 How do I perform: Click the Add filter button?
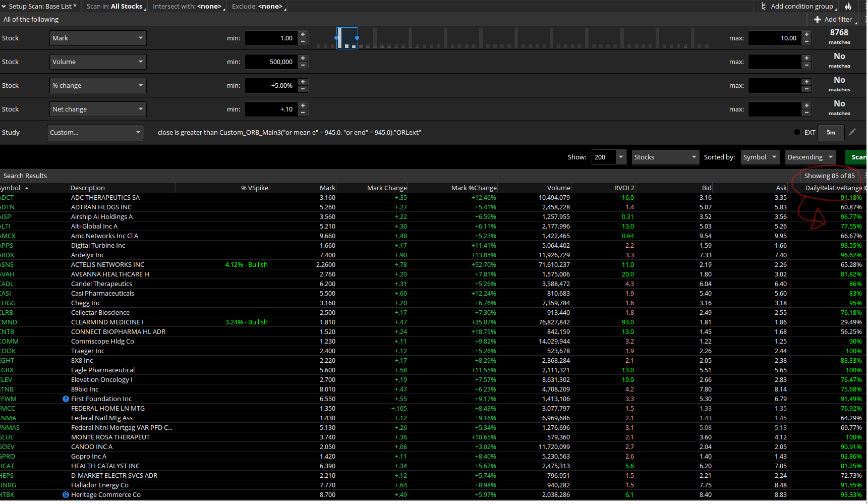click(833, 19)
